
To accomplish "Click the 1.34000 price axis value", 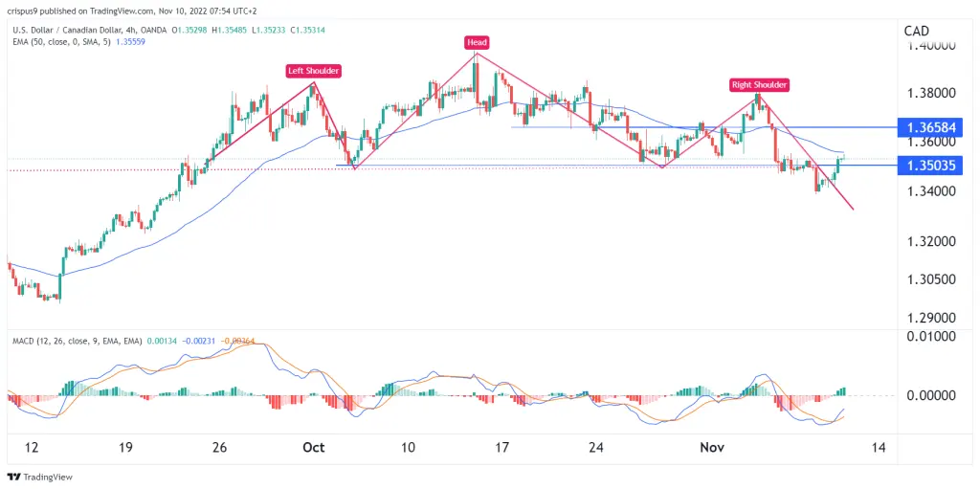I will coord(931,191).
